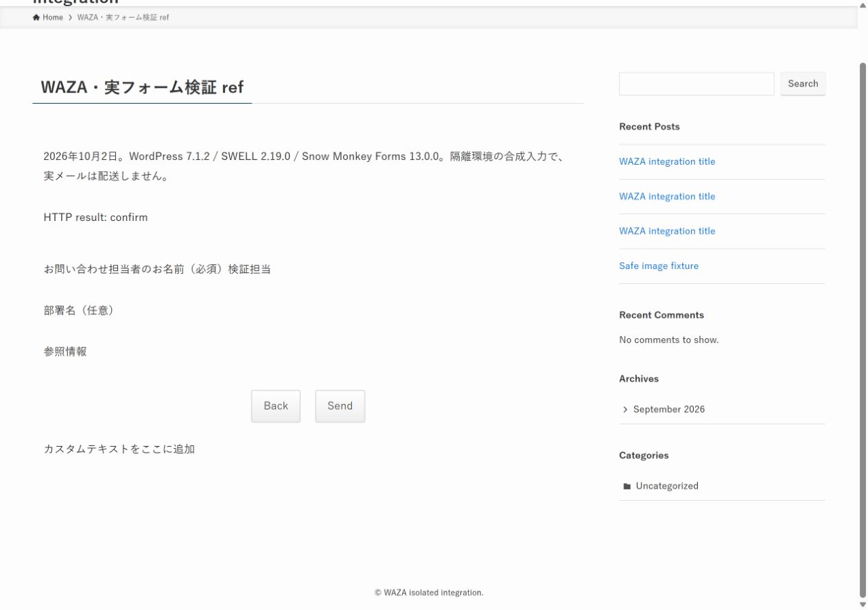Click the vertical scrollbar thumb
Screen dimensions: 868x610
[863, 329]
